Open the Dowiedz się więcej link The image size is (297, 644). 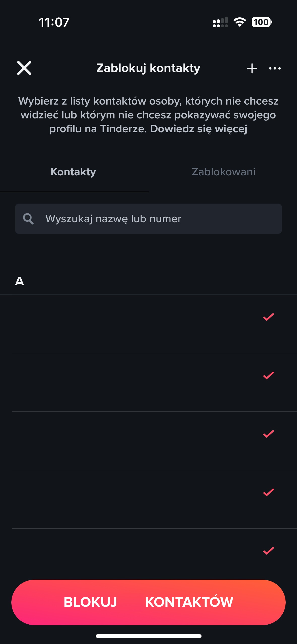coord(199,129)
